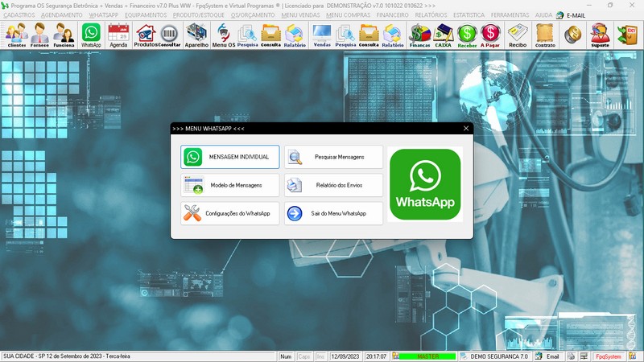644x362 pixels.
Task: Click DEMO SEGURANCA 7.0 in status bar
Action: coord(498,356)
